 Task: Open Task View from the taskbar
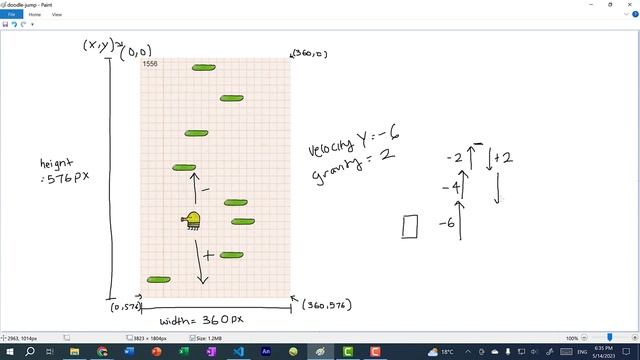click(50, 351)
